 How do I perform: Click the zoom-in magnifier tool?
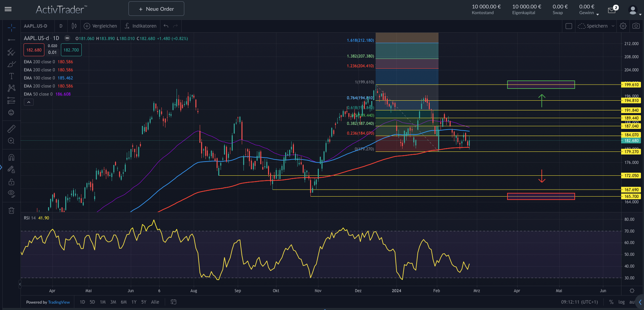(11, 141)
